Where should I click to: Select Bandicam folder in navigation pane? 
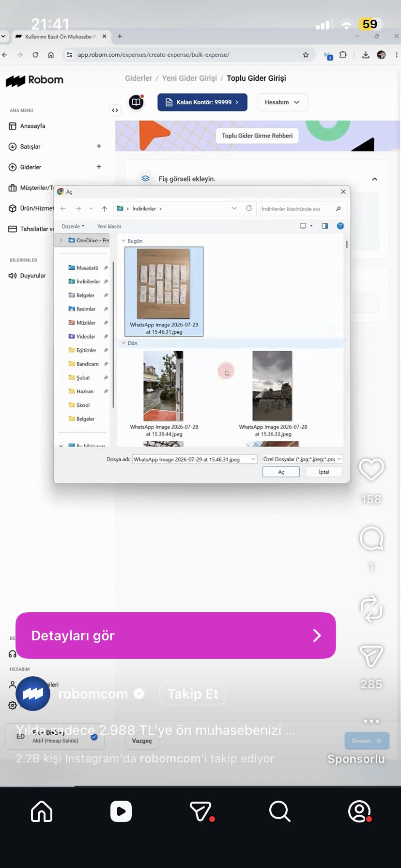pyautogui.click(x=87, y=364)
